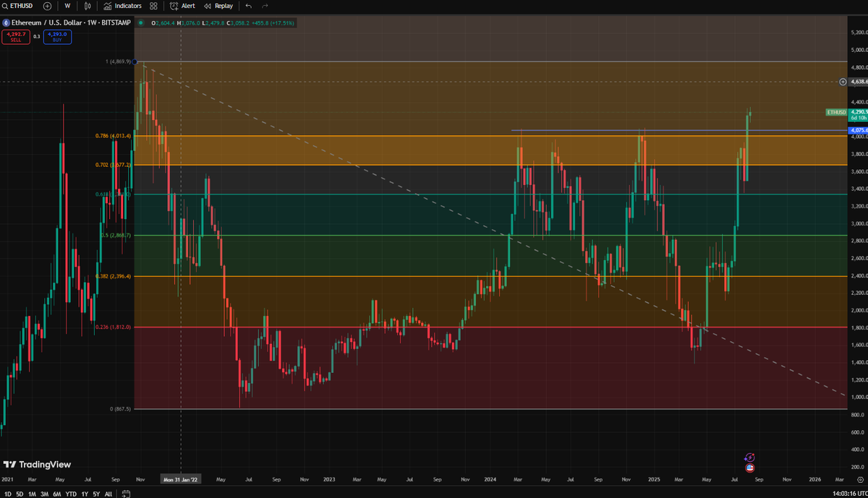Start bar Replay mode

(x=218, y=6)
